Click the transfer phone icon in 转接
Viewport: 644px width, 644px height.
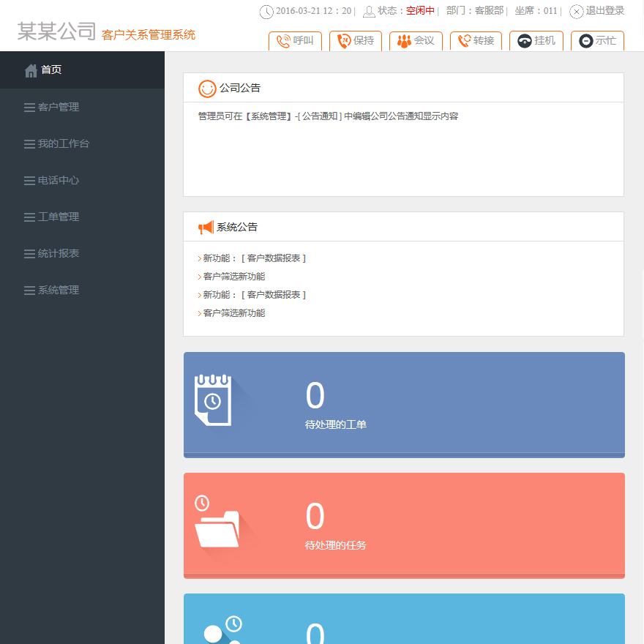tap(465, 41)
